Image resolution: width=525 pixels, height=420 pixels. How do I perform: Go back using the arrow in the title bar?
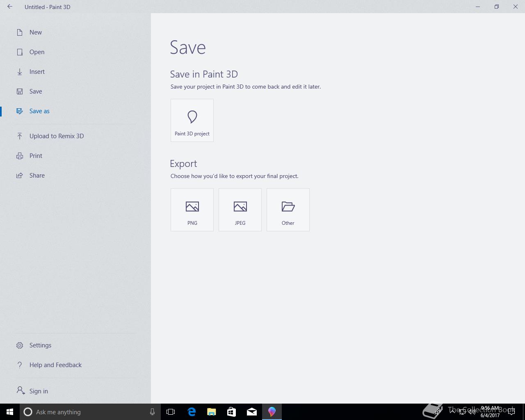(10, 7)
